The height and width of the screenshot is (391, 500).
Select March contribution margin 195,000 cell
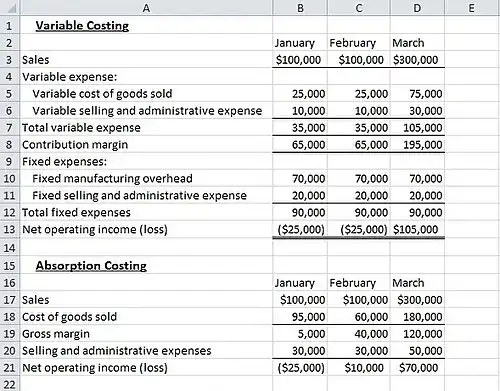coord(417,145)
